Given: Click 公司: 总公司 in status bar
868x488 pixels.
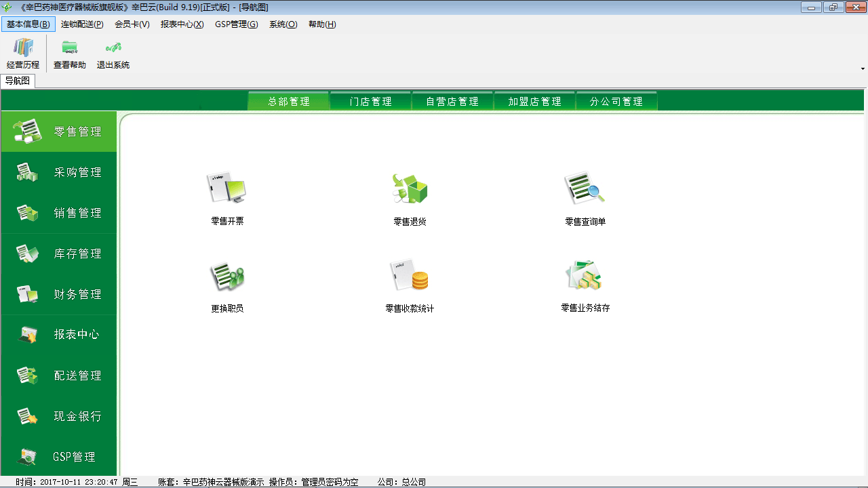Looking at the screenshot, I should coord(401,482).
